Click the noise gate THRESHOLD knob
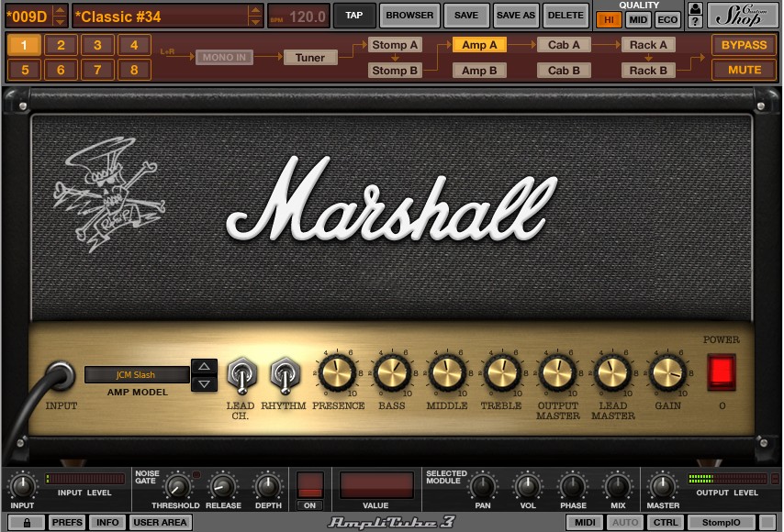This screenshot has width=784, height=532. pos(176,486)
